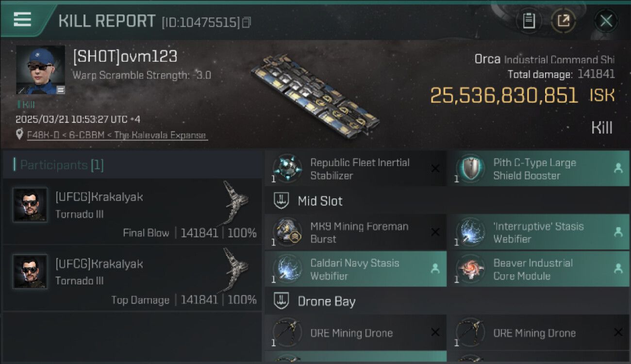Viewport: 631px width, 364px height.
Task: Click Beaver Industrial Core Module icon
Action: 470,269
